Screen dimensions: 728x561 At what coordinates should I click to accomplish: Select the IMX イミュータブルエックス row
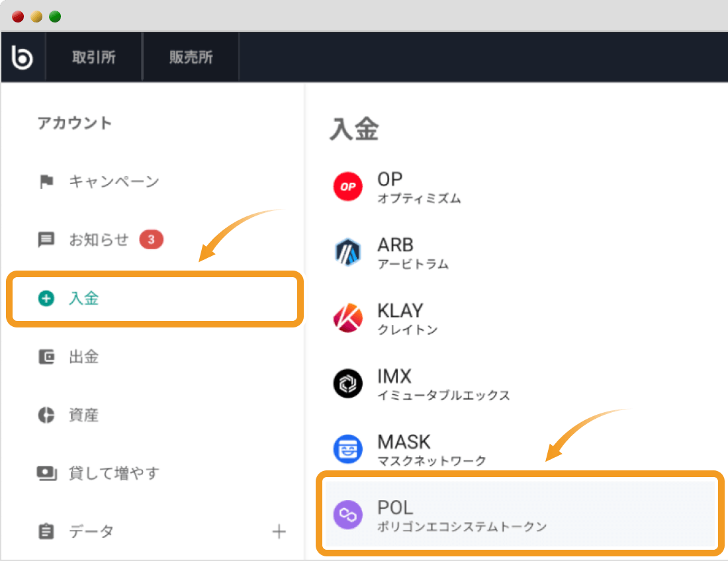[521, 383]
